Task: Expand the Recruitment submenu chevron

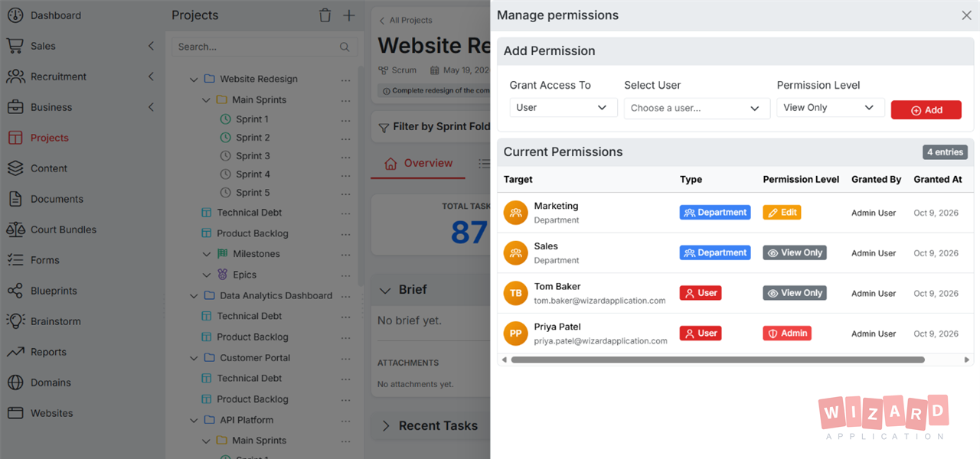Action: pyautogui.click(x=151, y=76)
